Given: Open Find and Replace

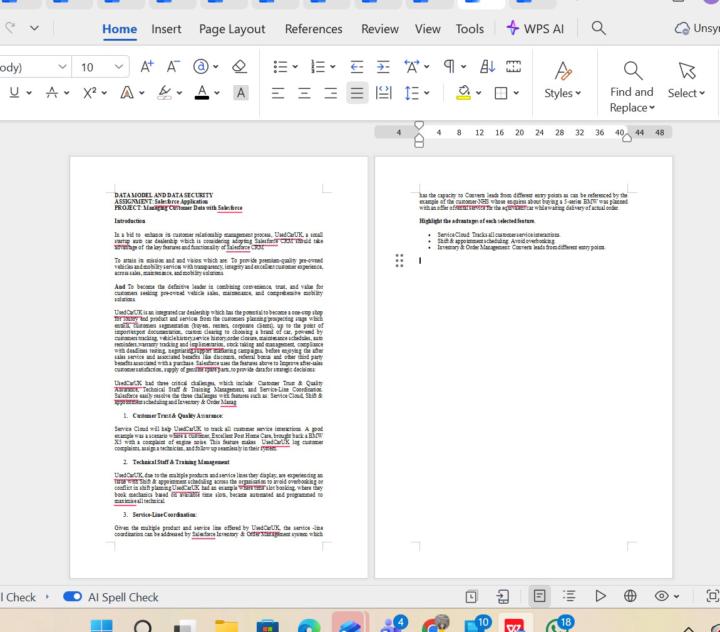Looking at the screenshot, I should 632,87.
